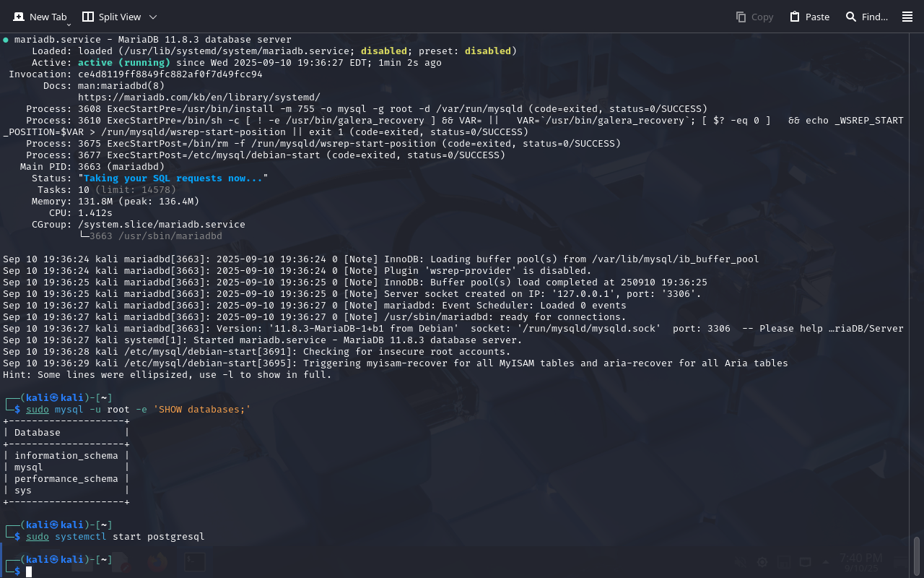The image size is (924, 578).
Task: Click the 'Taking your SQL requests now...' status
Action: point(173,178)
